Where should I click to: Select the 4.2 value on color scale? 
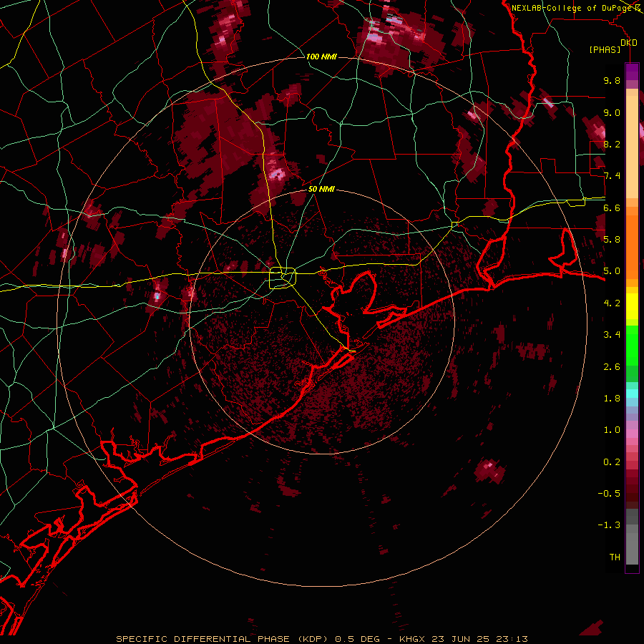click(612, 303)
